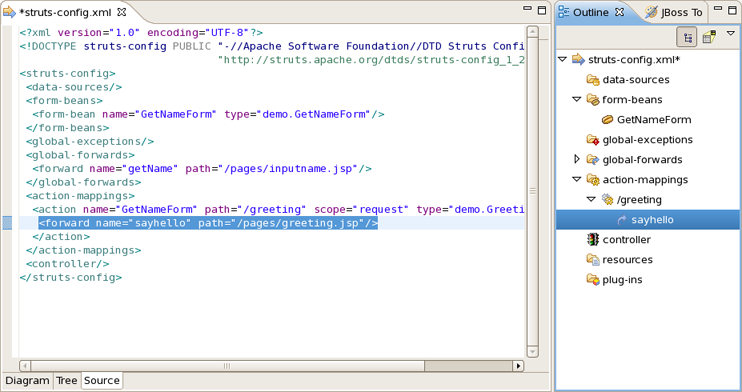This screenshot has width=742, height=392.
Task: Select the sayhello forward in Outline
Action: [652, 220]
